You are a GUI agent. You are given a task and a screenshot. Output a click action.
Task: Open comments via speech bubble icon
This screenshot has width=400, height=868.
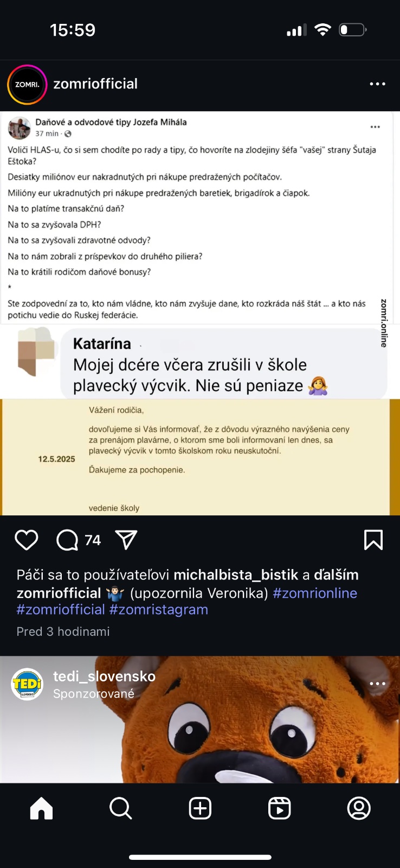pyautogui.click(x=67, y=540)
